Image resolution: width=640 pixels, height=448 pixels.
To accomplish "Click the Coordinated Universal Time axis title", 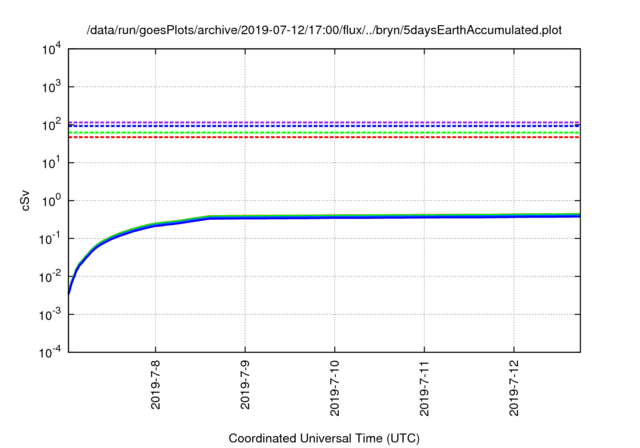I will 324,438.
